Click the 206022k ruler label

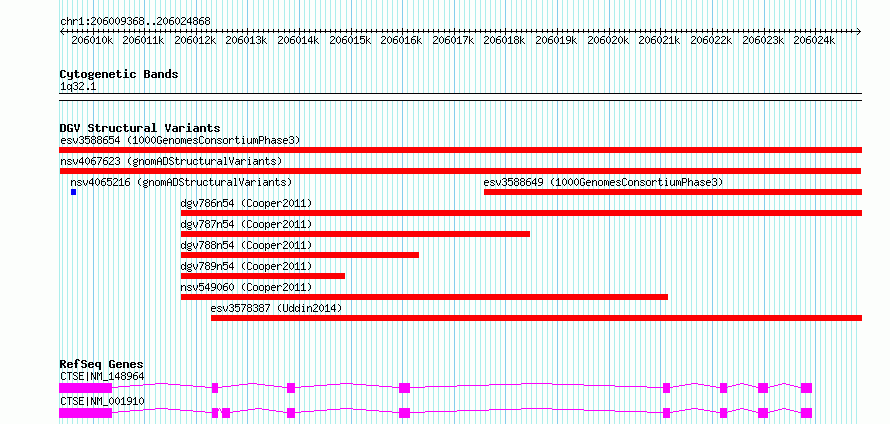[712, 40]
